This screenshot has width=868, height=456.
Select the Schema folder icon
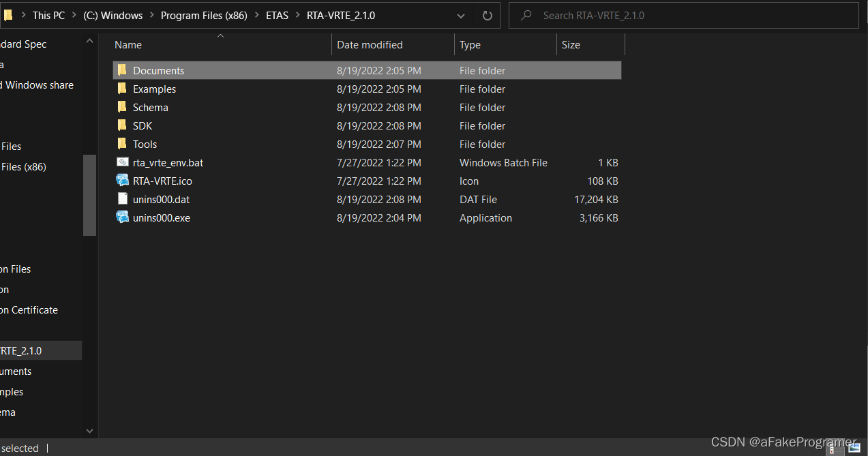122,107
